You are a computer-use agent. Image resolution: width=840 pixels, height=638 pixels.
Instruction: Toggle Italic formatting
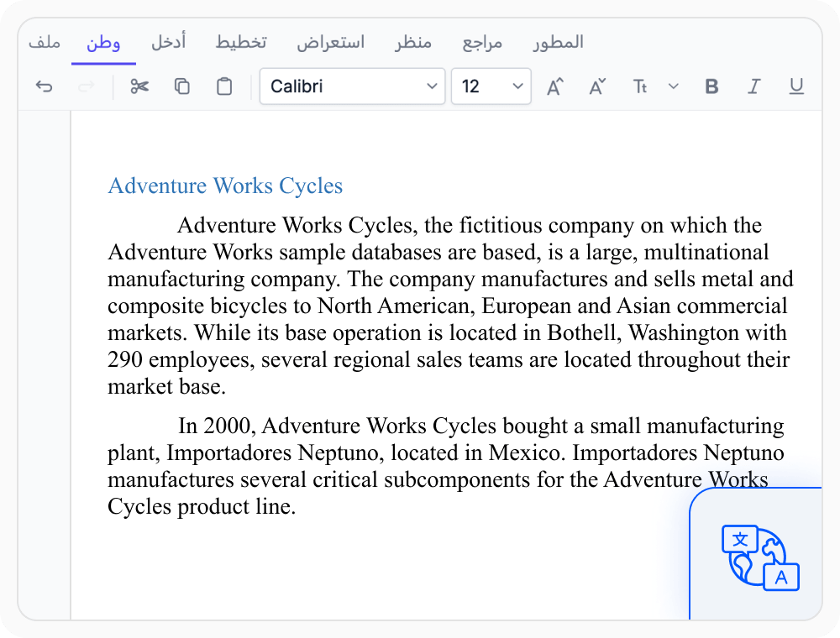pos(753,86)
